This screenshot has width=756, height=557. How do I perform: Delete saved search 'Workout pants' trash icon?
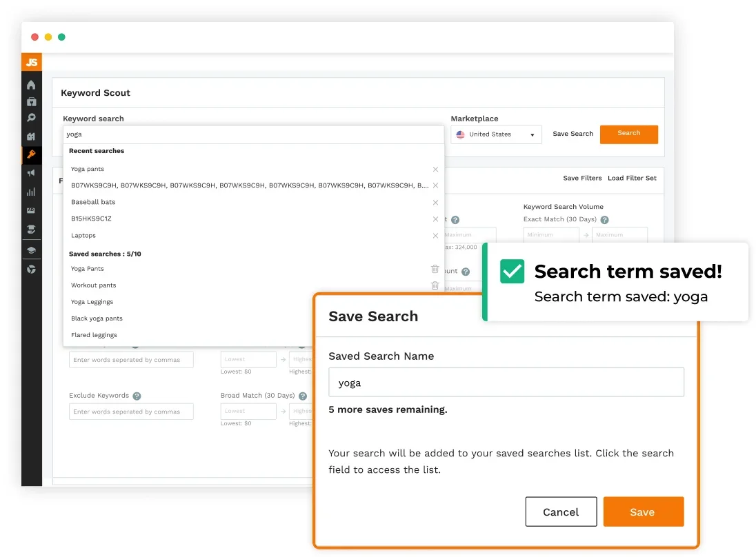point(435,285)
